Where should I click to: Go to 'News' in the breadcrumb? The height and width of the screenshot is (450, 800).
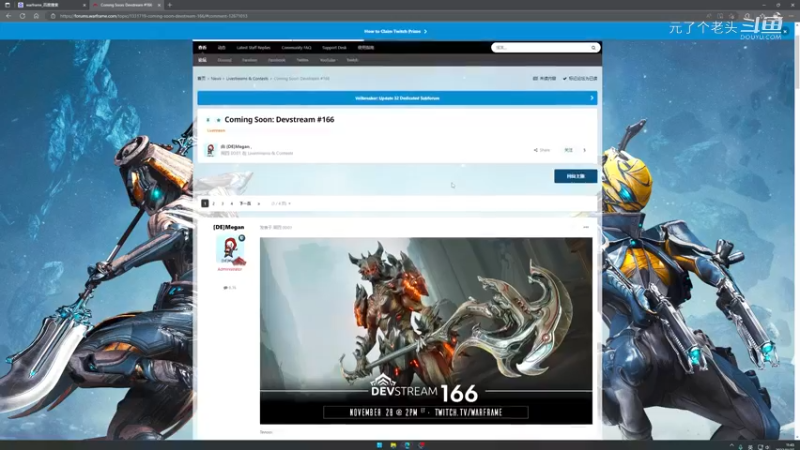(216, 79)
